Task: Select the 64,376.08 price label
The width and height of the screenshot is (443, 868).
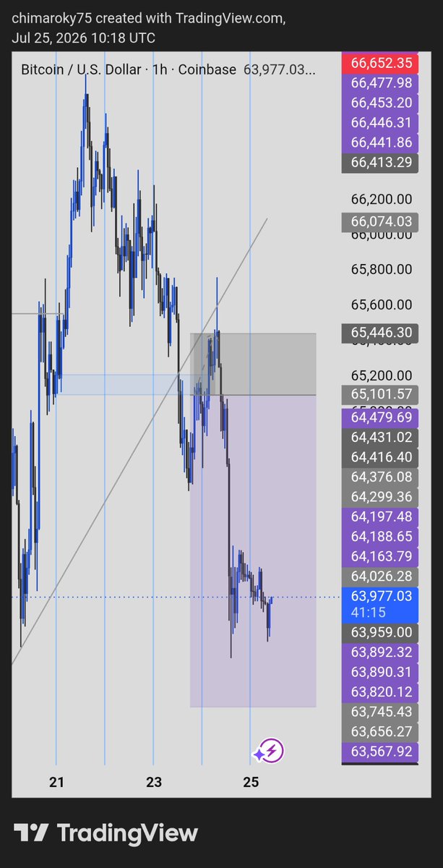Action: pos(380,477)
